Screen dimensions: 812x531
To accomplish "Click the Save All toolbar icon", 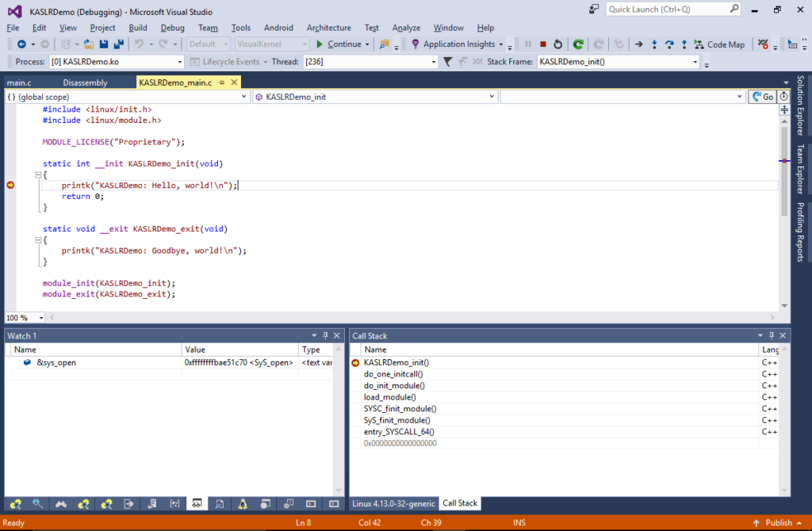I will coord(121,44).
